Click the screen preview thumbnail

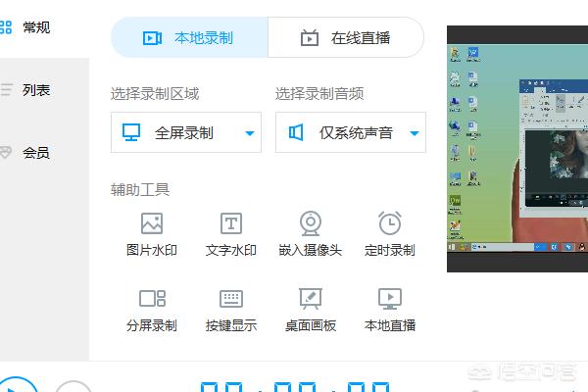[x=517, y=149]
